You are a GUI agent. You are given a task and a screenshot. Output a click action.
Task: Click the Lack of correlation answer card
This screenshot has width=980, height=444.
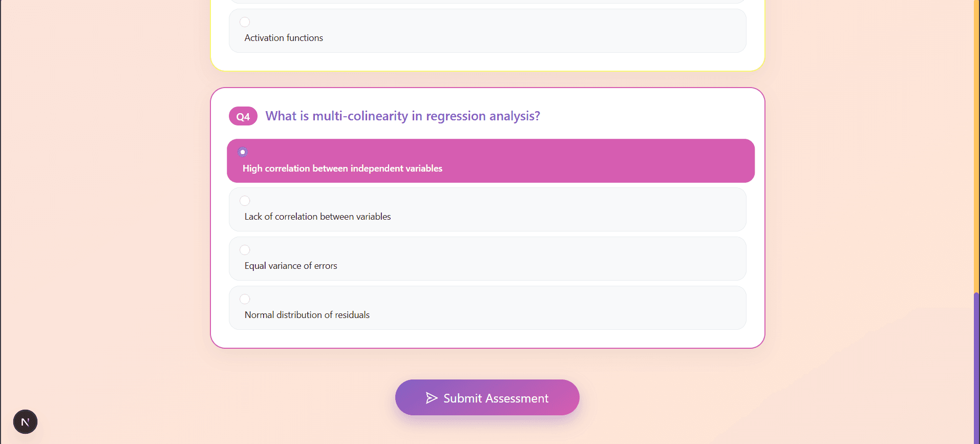[487, 209]
